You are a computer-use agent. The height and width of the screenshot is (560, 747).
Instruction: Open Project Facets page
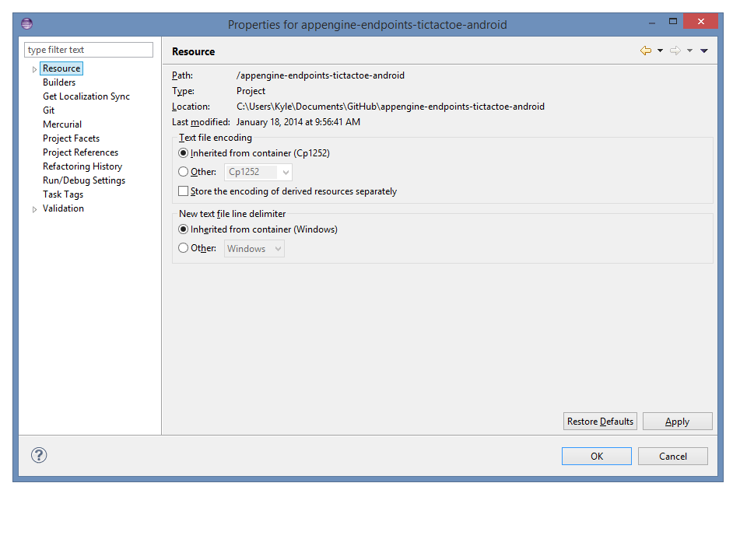tap(71, 138)
